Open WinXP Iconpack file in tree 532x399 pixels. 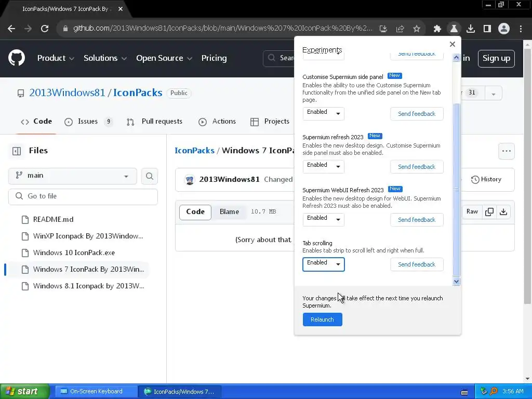[88, 236]
